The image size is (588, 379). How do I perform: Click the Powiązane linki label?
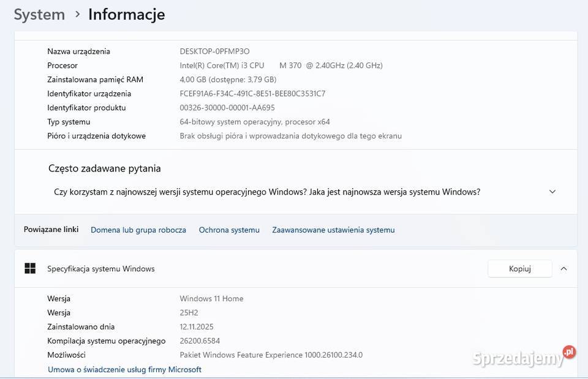[x=51, y=230]
